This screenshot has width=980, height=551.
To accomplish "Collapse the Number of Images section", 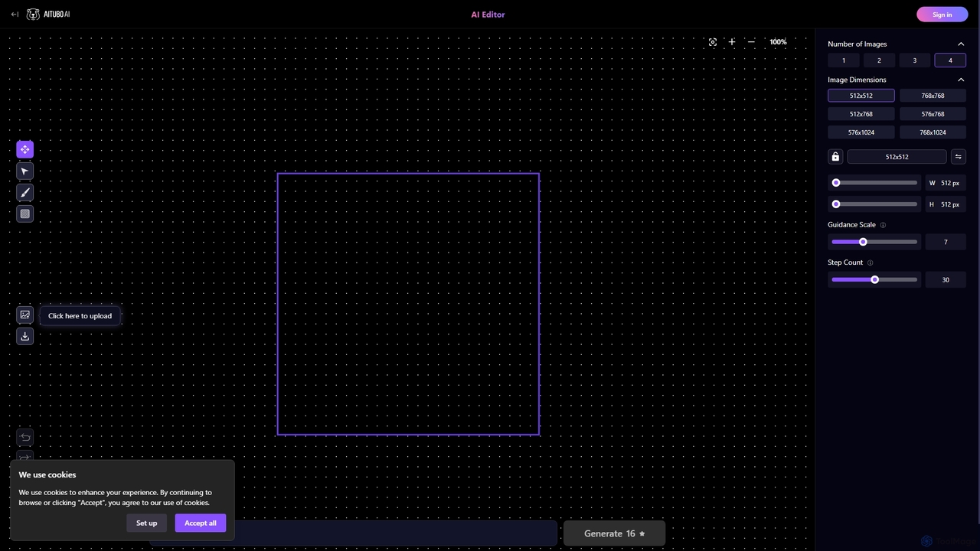I will pos(961,44).
